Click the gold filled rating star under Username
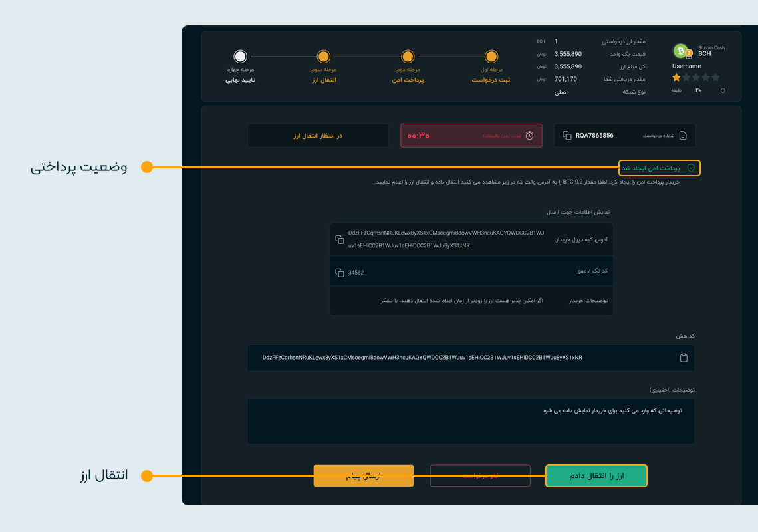Screen dimensions: 758x532 [x=676, y=77]
